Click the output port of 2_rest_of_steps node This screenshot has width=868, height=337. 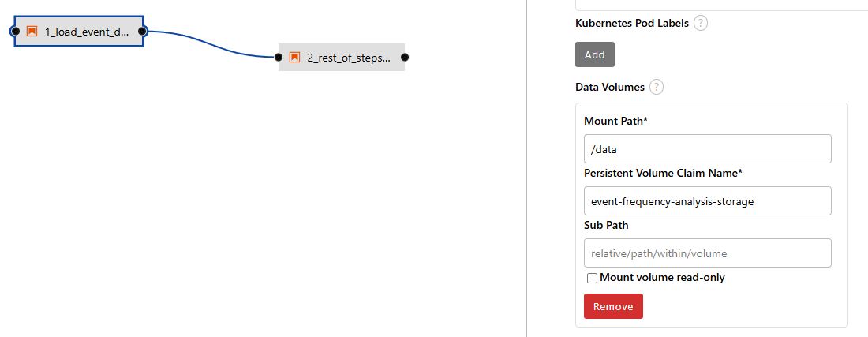tap(405, 57)
